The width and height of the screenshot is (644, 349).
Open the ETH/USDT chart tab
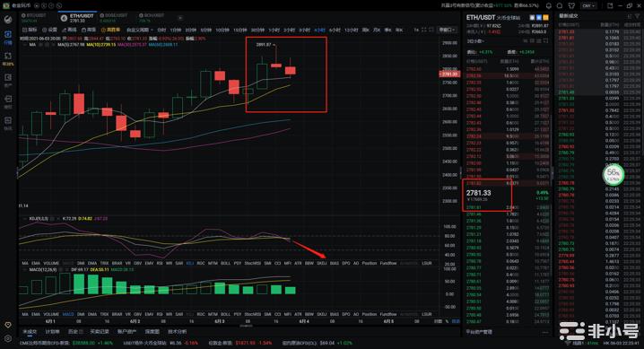[x=77, y=18]
